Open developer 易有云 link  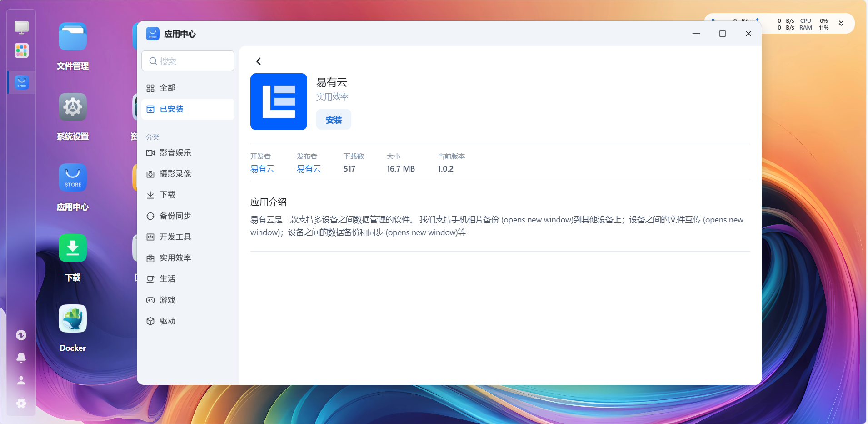(262, 169)
